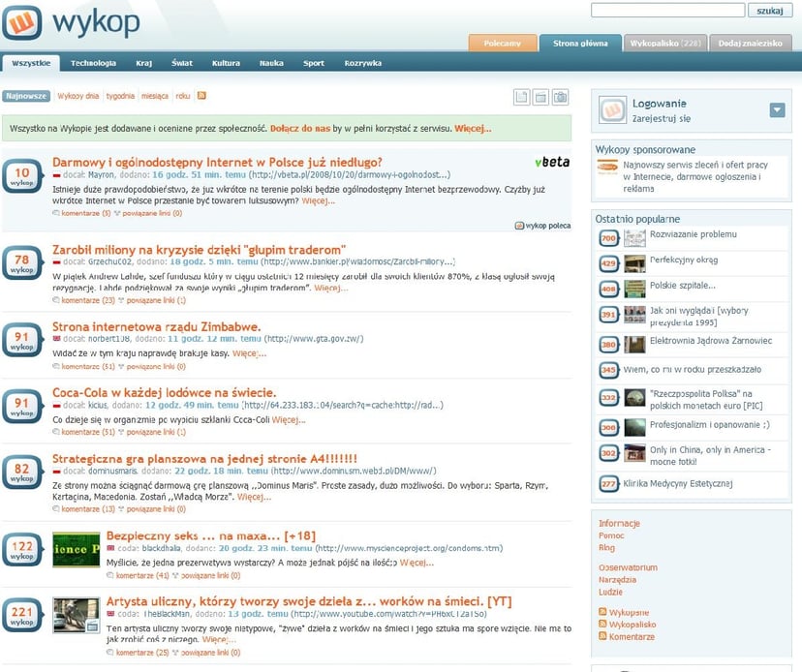The height and width of the screenshot is (672, 802).
Task: Follow the Dołącz do nas link
Action: [x=300, y=129]
